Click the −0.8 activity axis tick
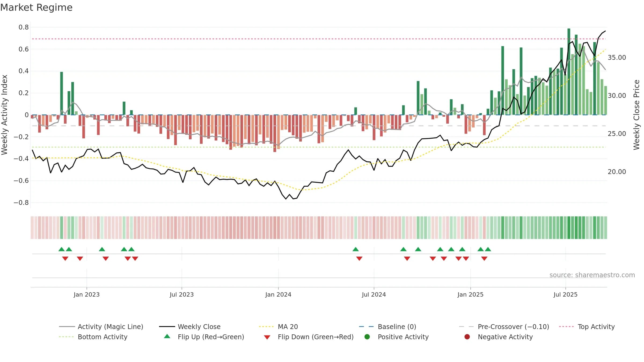The image size is (644, 362). (x=21, y=202)
